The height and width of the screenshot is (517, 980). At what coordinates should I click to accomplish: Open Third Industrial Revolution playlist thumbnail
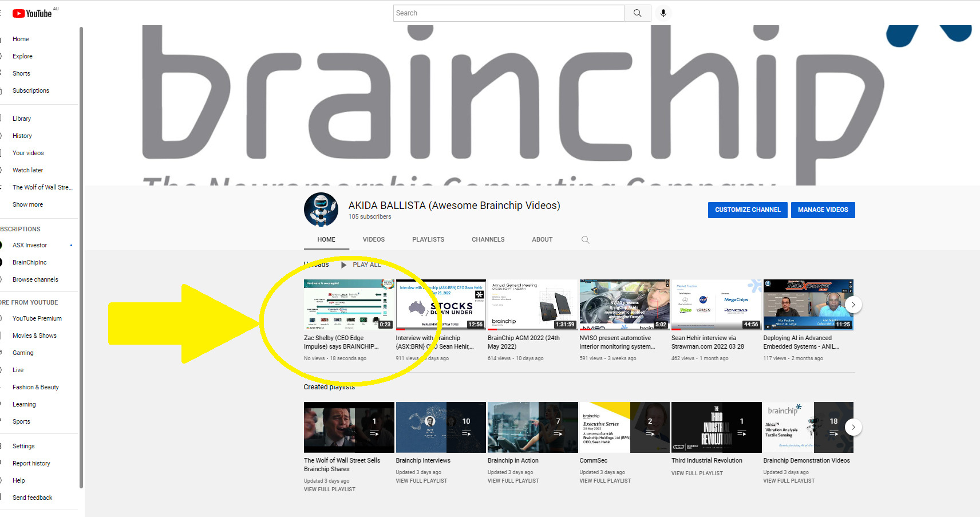[716, 427]
